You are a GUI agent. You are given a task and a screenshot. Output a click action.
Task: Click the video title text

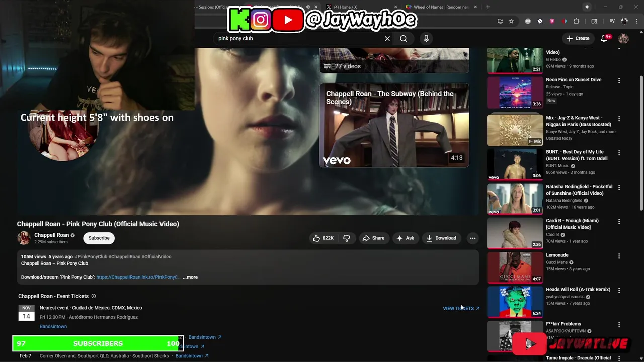[98, 224]
